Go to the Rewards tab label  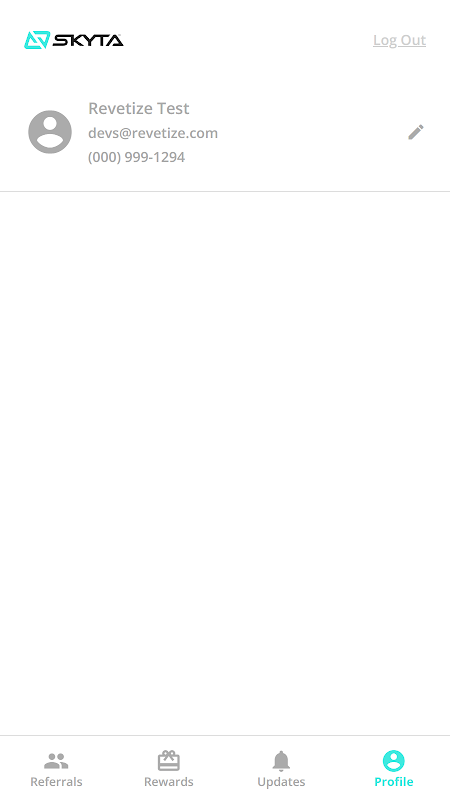coord(168,782)
